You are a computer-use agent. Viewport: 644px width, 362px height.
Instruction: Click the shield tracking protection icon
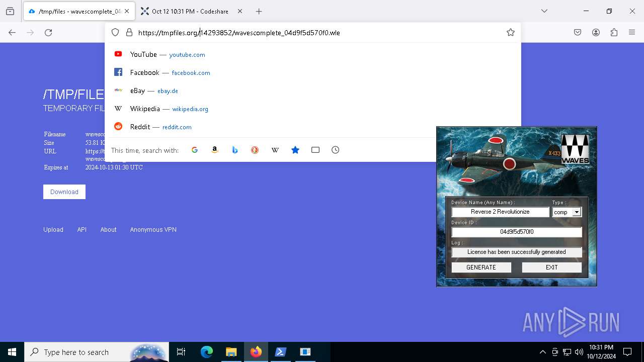coord(115,32)
